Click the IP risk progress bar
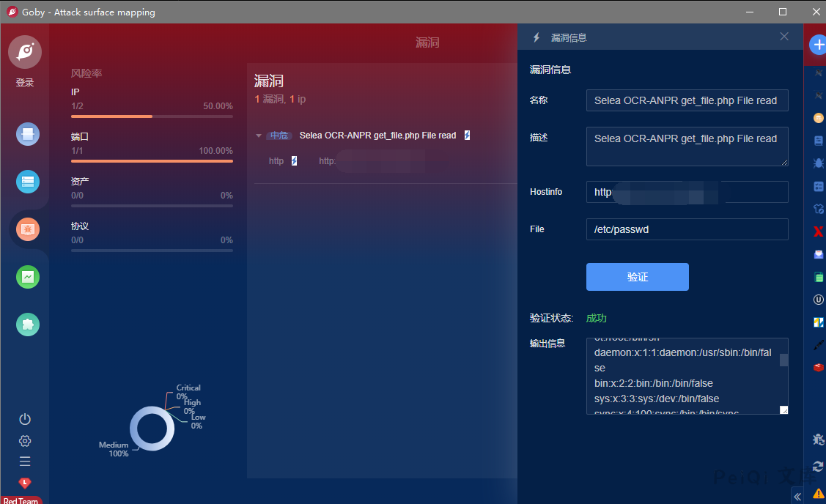 152,116
